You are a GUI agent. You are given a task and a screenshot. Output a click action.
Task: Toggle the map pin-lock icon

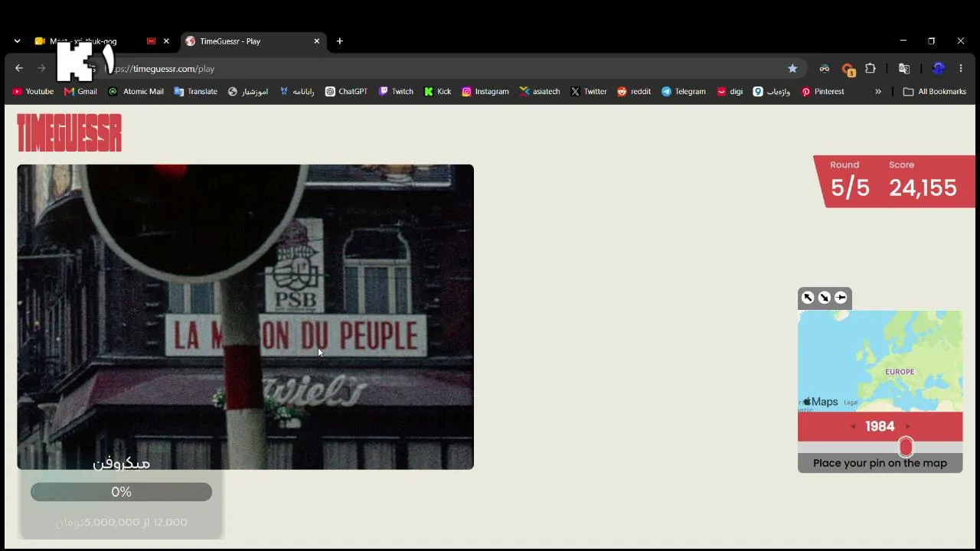pyautogui.click(x=841, y=298)
